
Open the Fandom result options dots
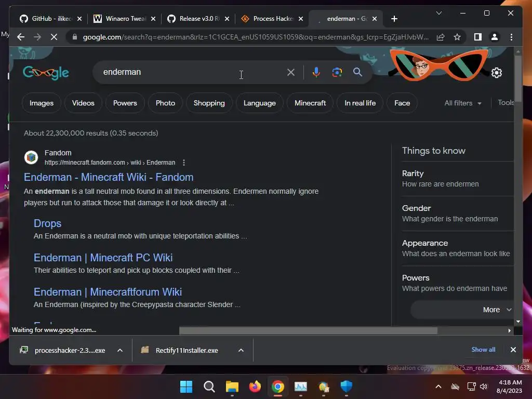click(x=184, y=163)
